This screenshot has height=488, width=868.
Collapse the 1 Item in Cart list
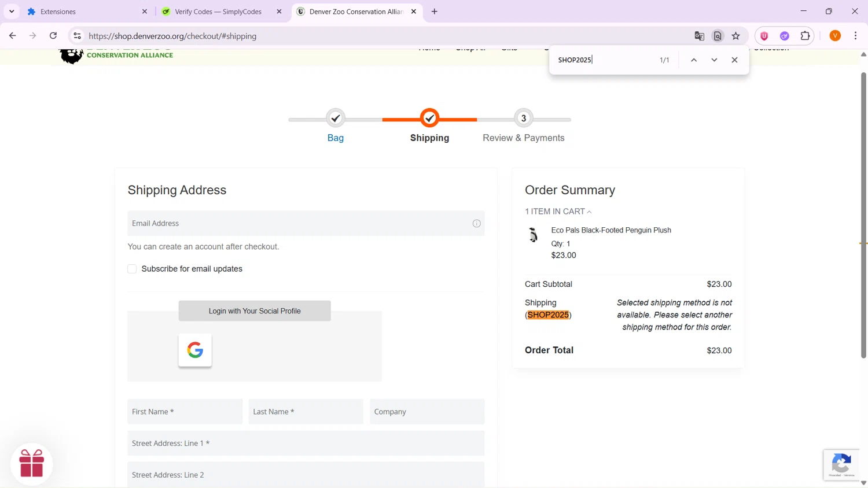558,212
